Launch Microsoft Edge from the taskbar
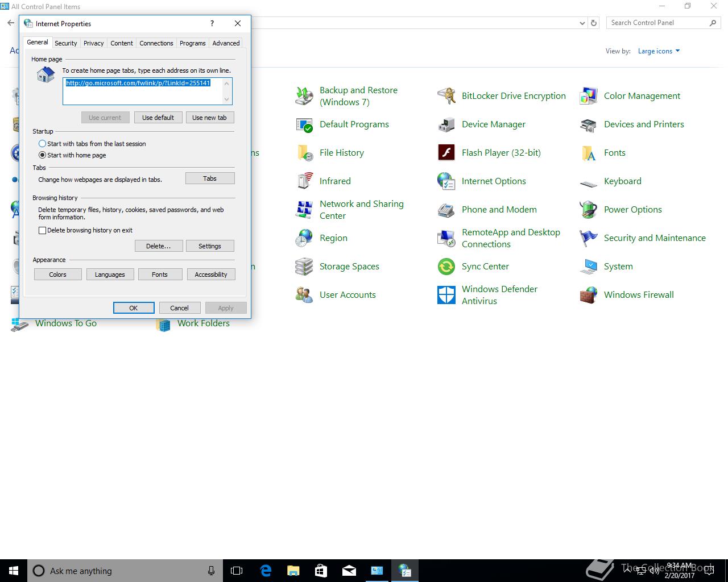This screenshot has width=728, height=582. (x=266, y=571)
